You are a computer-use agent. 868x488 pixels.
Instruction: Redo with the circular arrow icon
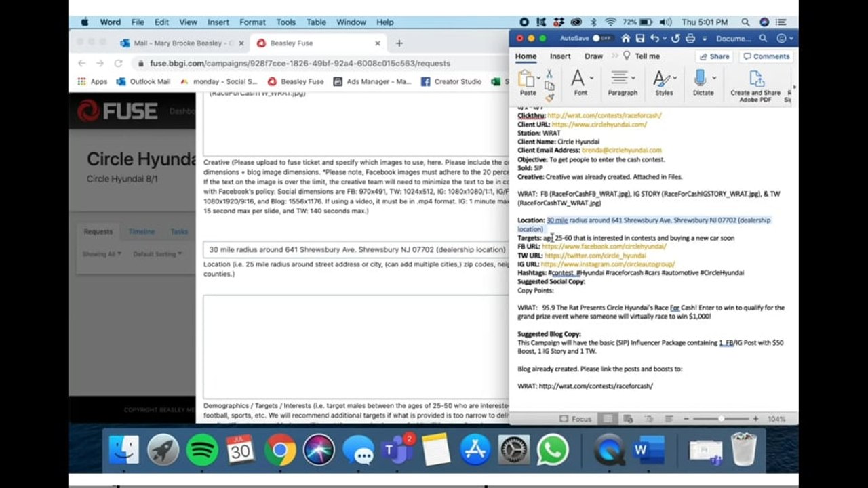[x=676, y=39]
